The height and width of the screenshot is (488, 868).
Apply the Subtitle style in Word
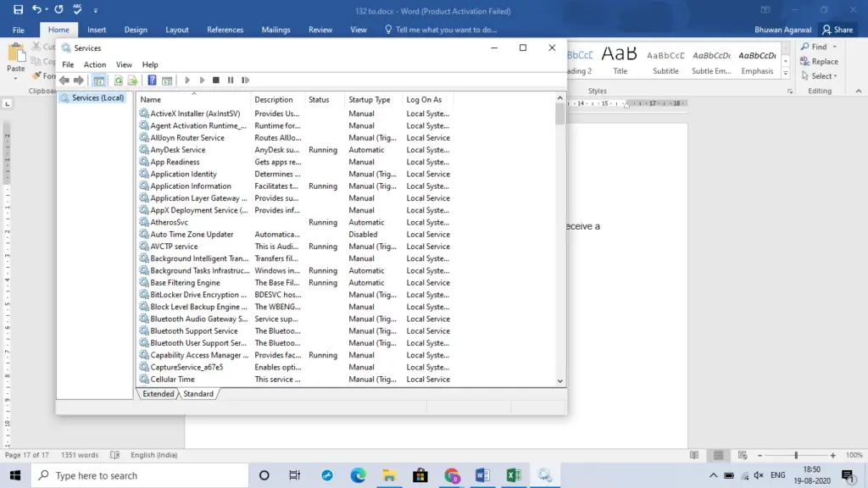[665, 60]
